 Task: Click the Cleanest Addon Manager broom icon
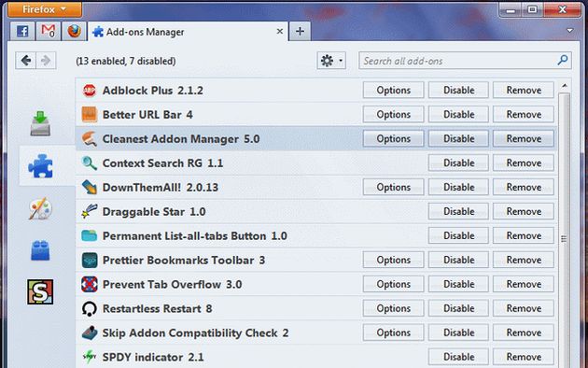pos(90,139)
